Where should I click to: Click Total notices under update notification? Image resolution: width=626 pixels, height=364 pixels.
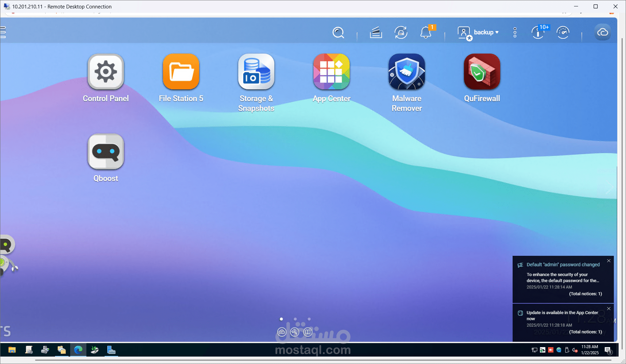586,332
